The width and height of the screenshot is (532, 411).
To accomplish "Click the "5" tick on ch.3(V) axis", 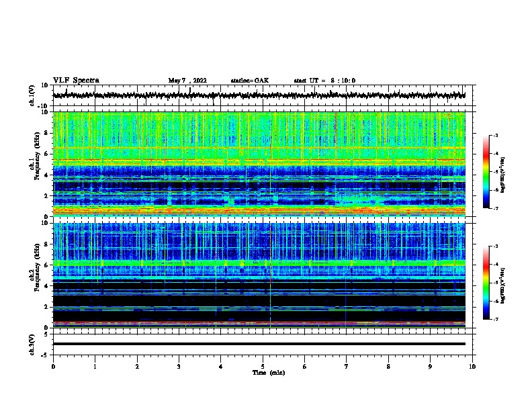I will 47,334.
